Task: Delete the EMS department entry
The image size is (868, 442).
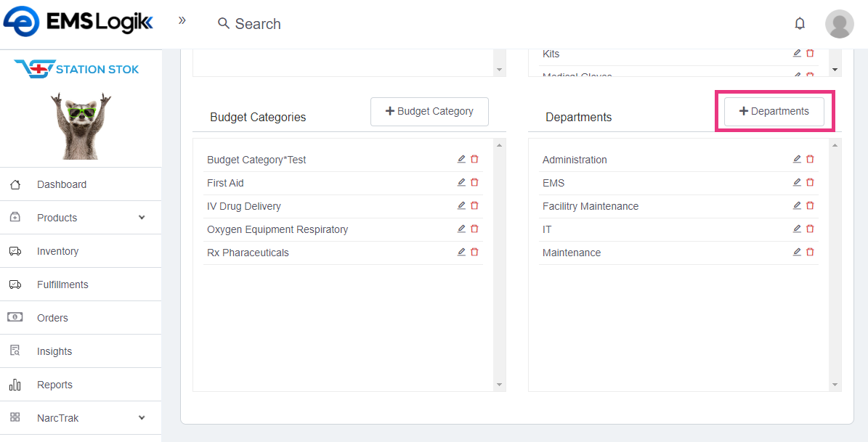Action: coord(810,182)
